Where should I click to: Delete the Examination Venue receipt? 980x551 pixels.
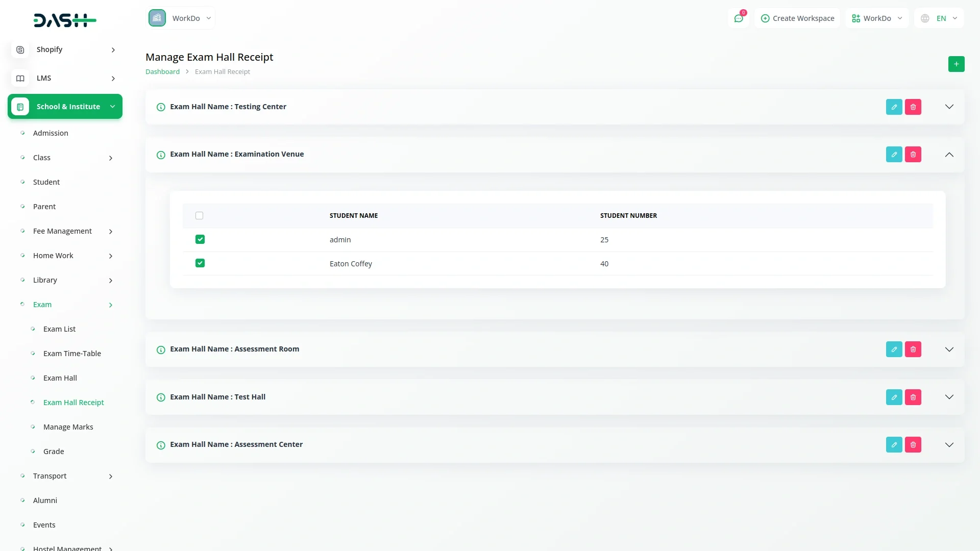tap(913, 155)
